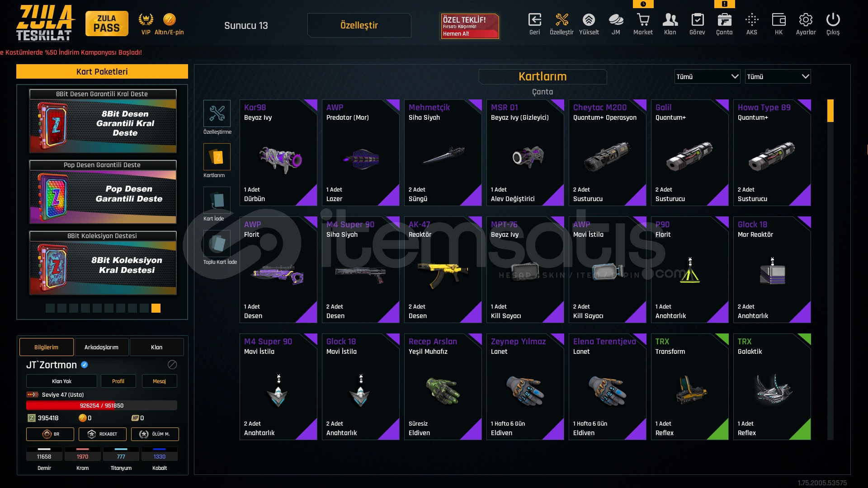Toggle the block icon next to JT`Zortmon

point(172,365)
